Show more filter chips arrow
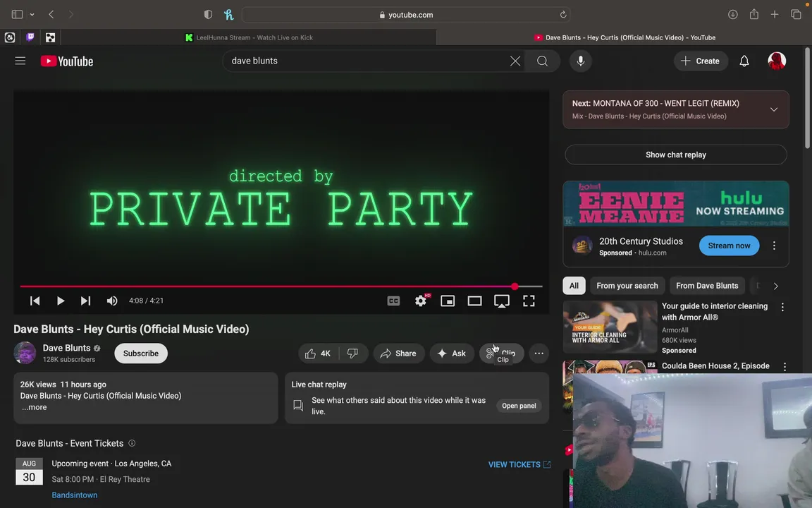 [775, 286]
